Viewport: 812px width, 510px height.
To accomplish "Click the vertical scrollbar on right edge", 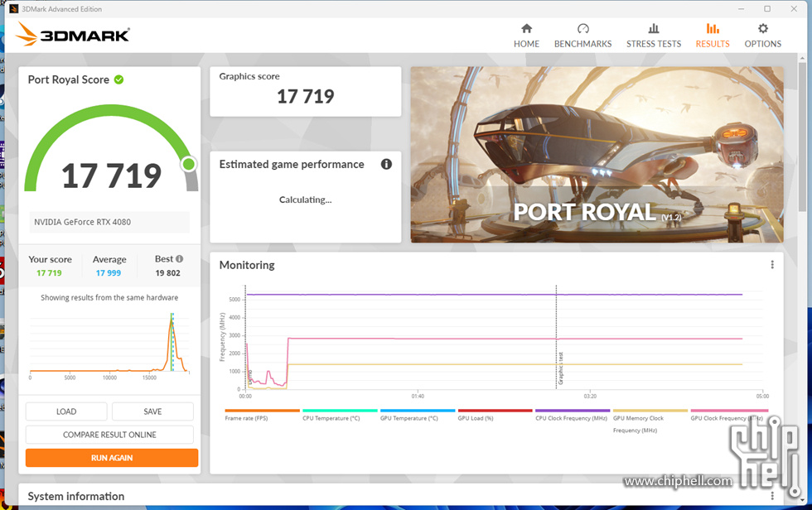I will pos(802,166).
